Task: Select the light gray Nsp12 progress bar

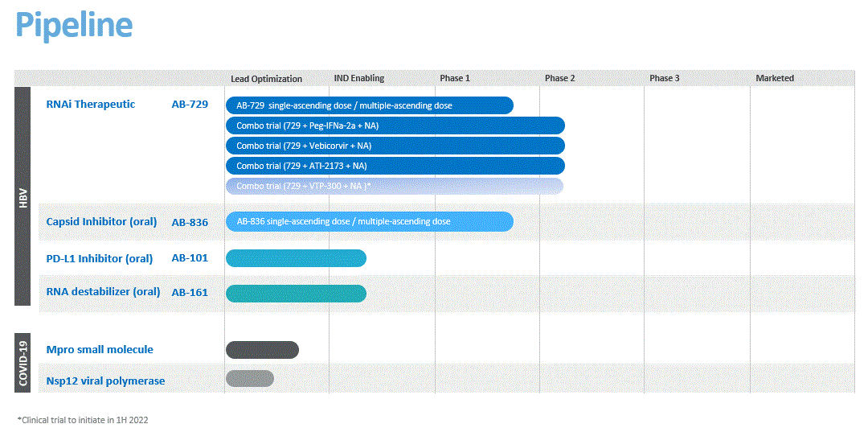Action: [x=250, y=378]
